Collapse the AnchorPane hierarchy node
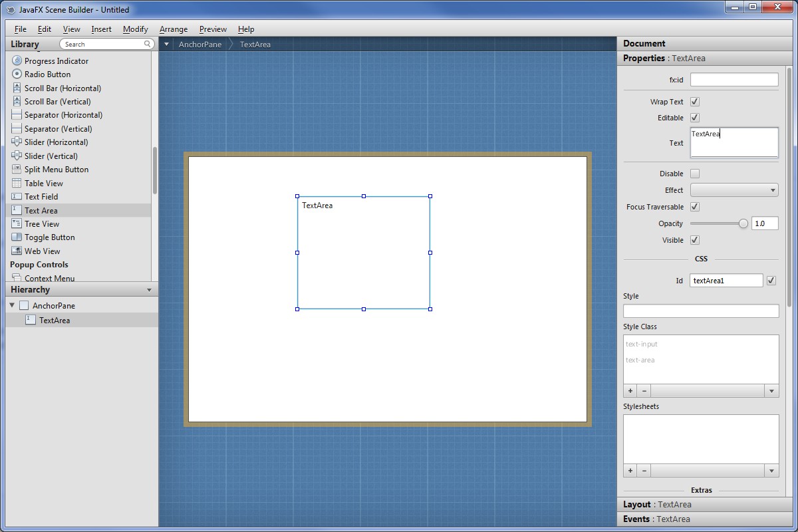 tap(12, 305)
